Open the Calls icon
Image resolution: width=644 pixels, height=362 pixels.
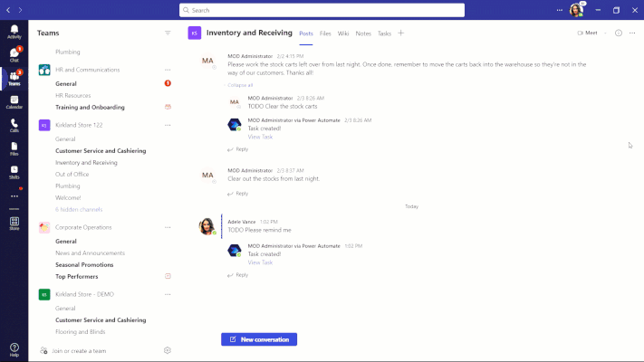pos(14,125)
